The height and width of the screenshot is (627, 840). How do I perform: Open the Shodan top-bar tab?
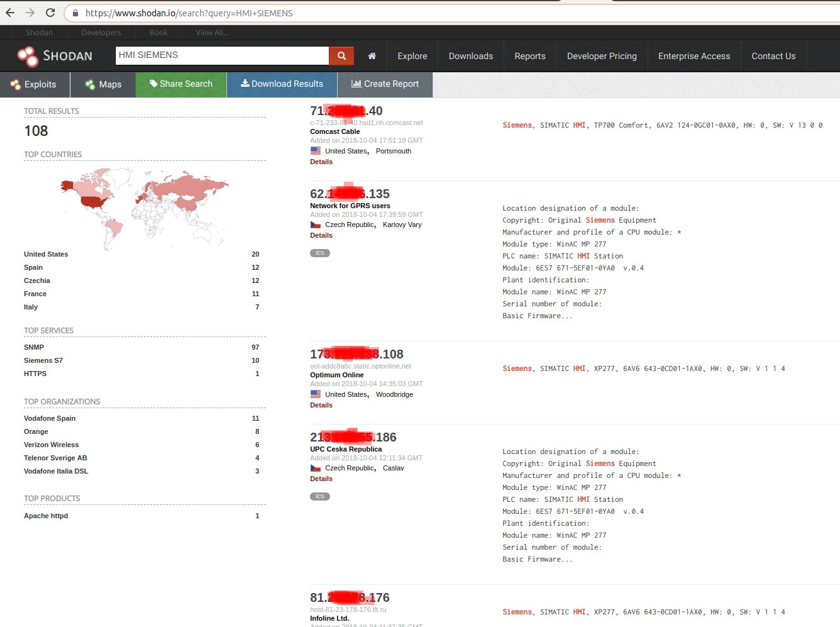pos(39,32)
